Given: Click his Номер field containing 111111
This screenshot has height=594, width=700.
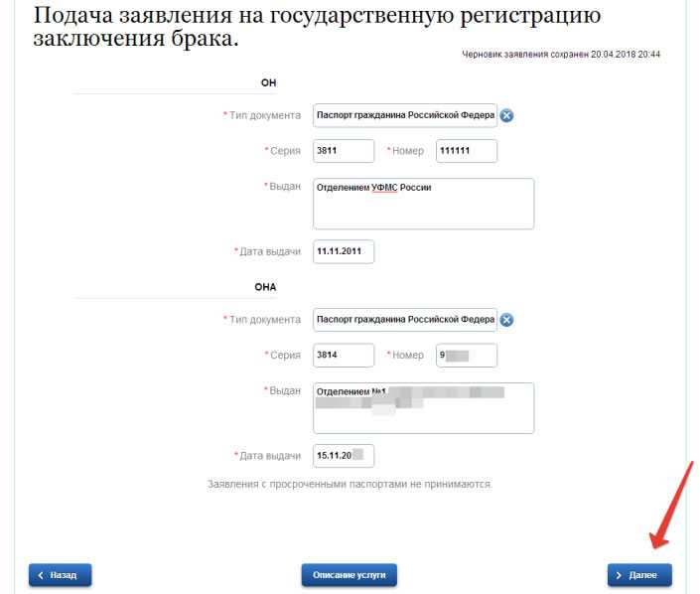Looking at the screenshot, I should click(x=467, y=151).
